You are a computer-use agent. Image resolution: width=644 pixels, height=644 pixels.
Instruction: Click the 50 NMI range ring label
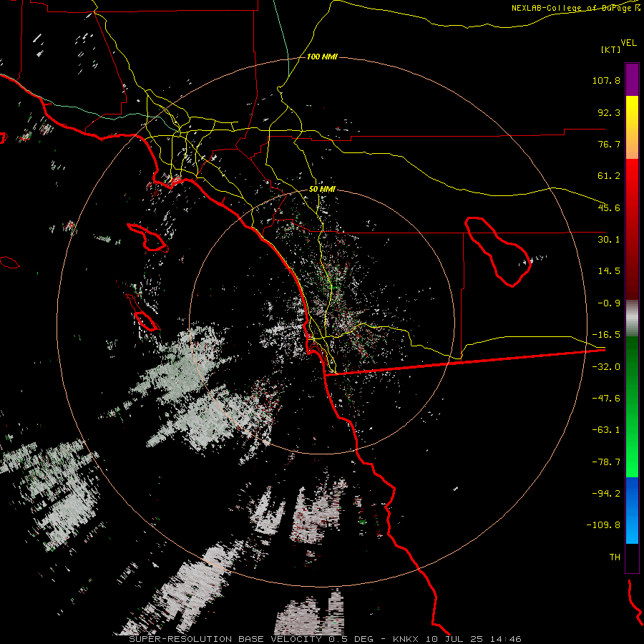(322, 190)
